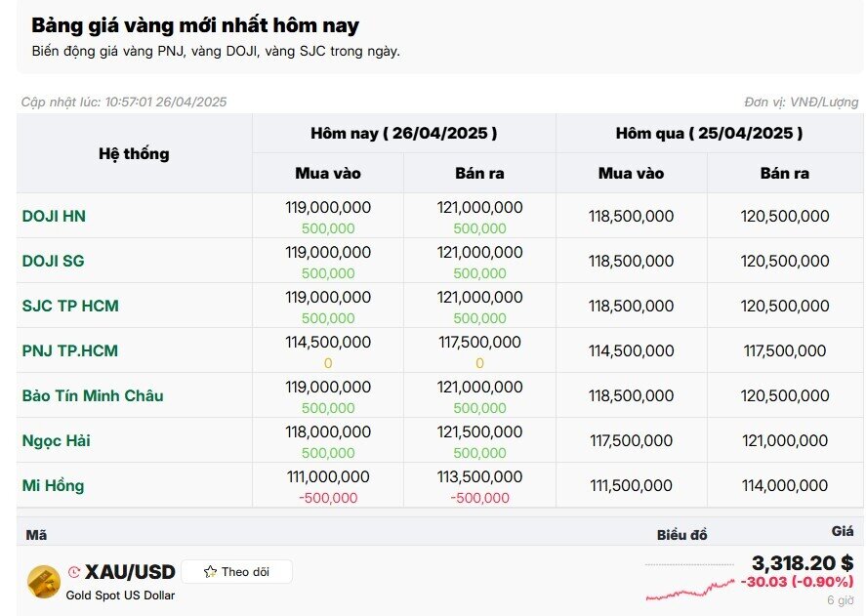Click the Giá column label
This screenshot has height=616, width=866.
coord(843,531)
